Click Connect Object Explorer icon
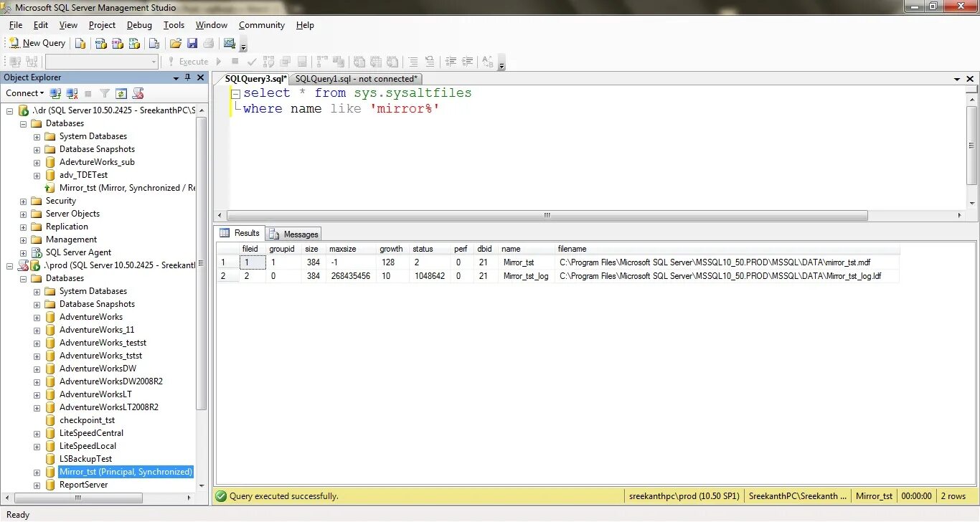This screenshot has width=980, height=522. (55, 93)
